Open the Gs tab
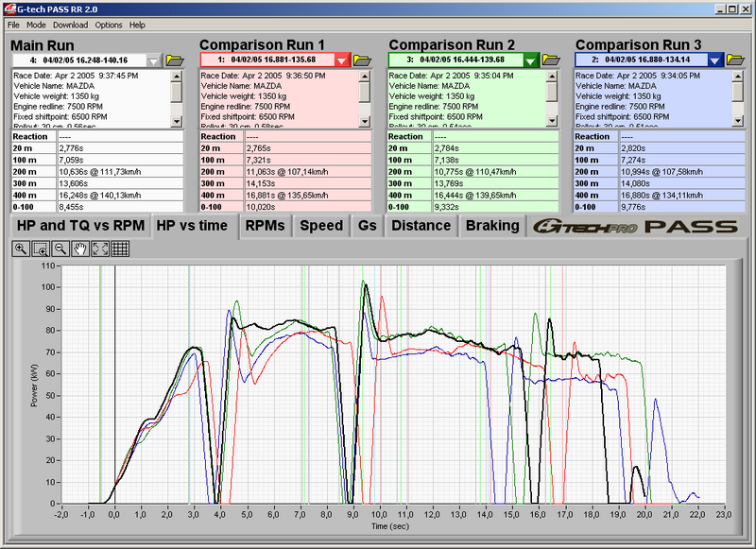 tap(368, 226)
